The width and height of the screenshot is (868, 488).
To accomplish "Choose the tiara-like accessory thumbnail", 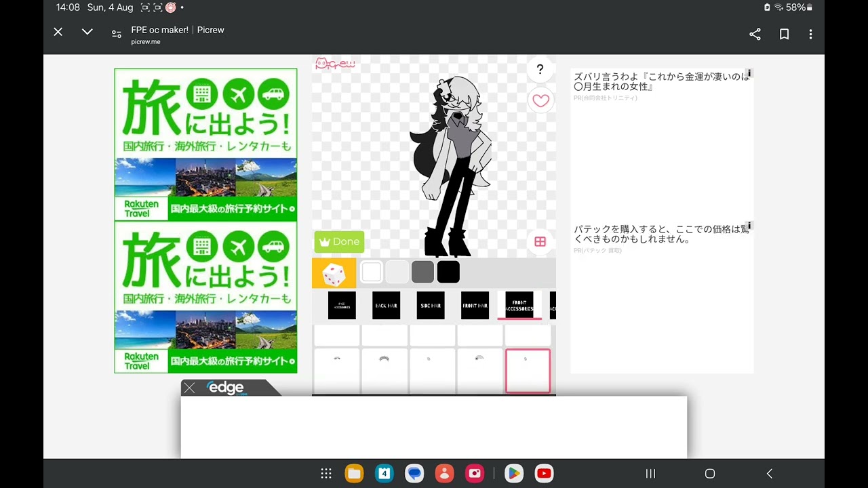I will pos(384,371).
